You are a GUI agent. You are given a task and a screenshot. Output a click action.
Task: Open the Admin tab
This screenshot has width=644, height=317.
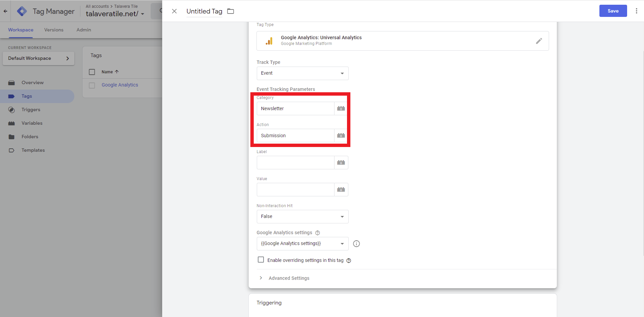click(x=84, y=30)
